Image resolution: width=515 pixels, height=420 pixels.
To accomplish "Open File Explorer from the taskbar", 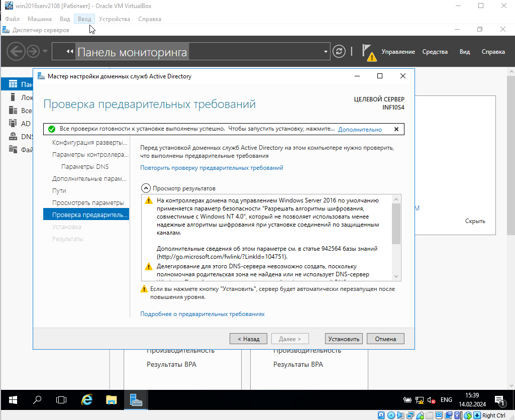I will click(x=112, y=399).
